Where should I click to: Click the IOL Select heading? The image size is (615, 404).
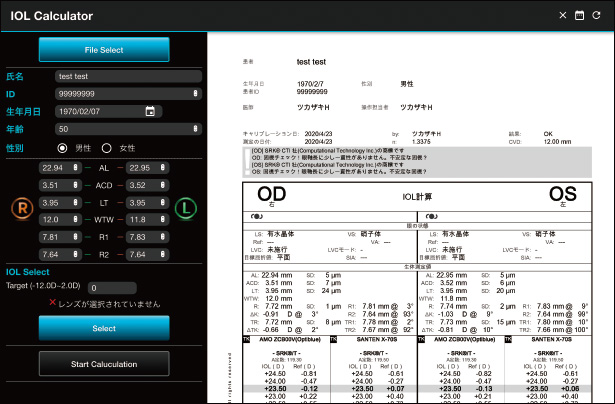click(27, 272)
